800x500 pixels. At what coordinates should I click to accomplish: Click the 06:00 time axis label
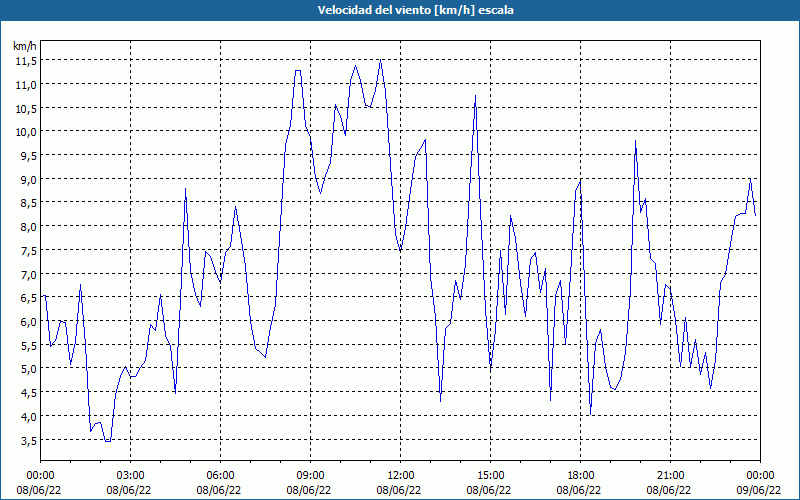pos(220,476)
